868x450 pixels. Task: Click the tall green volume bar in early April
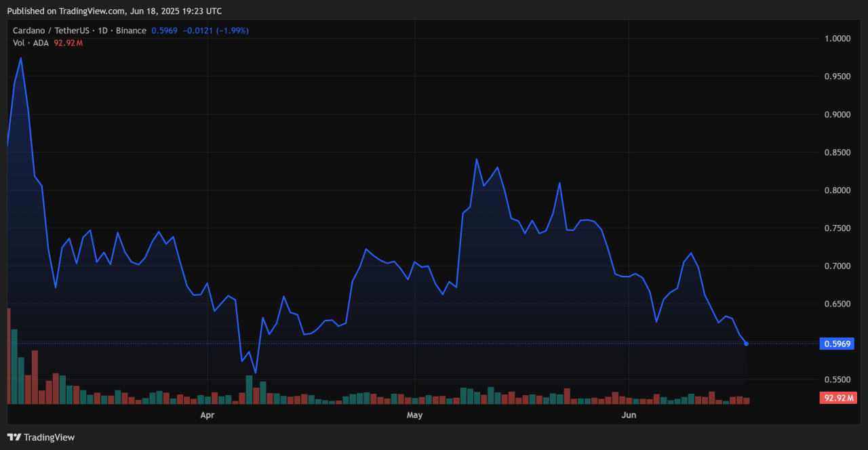(249, 389)
